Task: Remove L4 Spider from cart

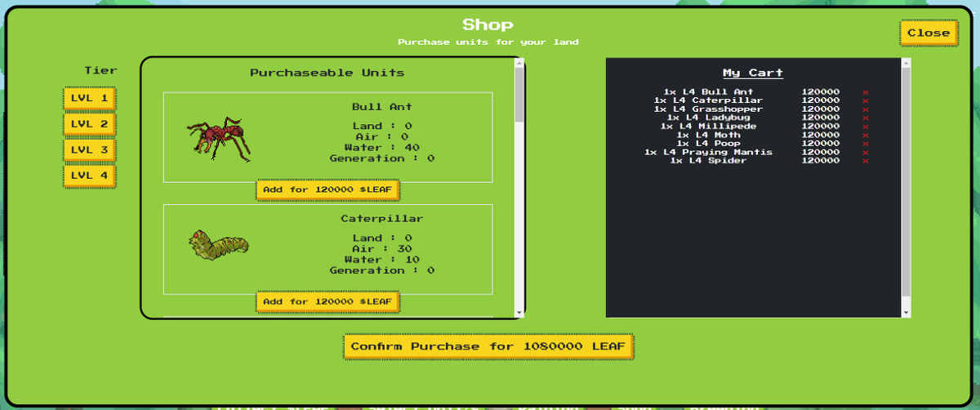Action: (x=866, y=161)
